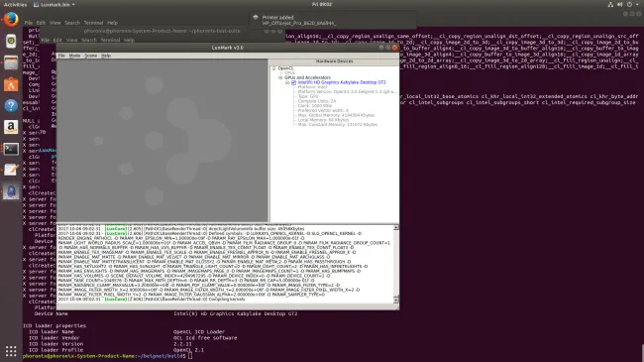Screen dimensions: 644x362
Task: Open Terminal menu in phoronix-test-suite terminal
Action: [x=111, y=41]
